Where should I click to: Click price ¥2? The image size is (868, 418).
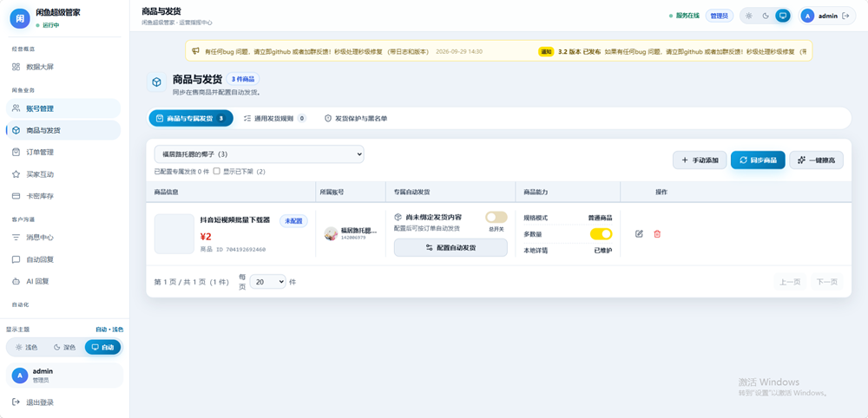206,237
